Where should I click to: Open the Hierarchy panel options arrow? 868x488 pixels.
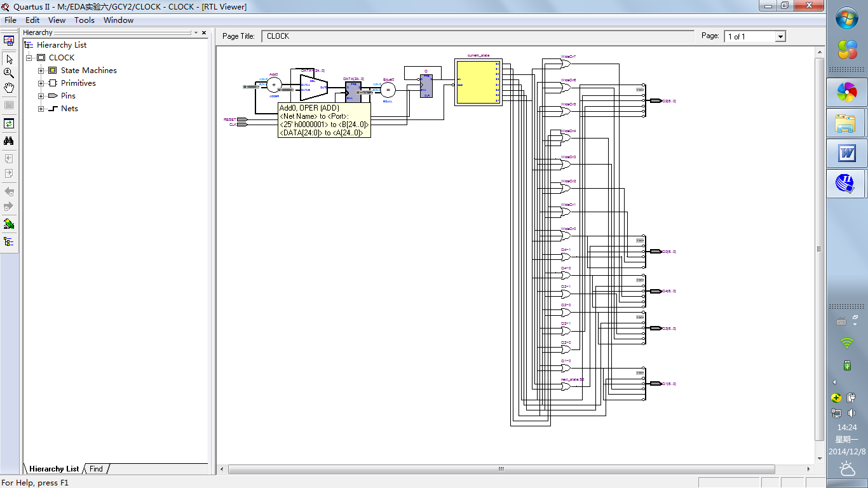point(196,32)
